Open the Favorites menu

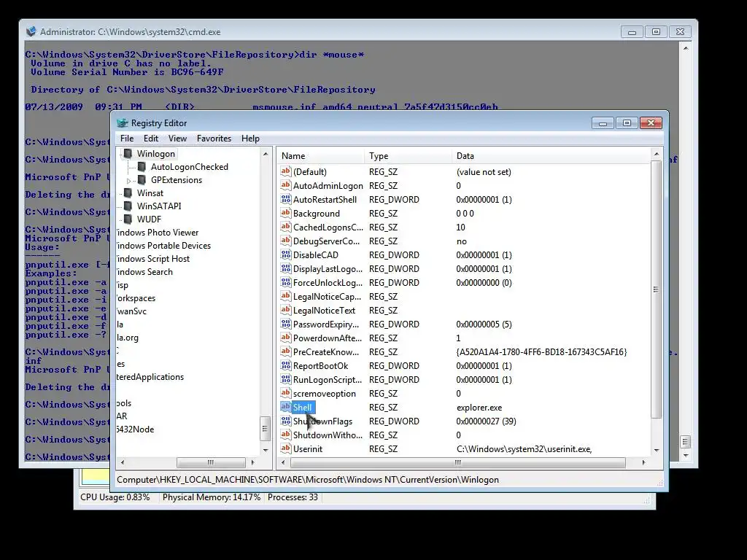pos(214,139)
